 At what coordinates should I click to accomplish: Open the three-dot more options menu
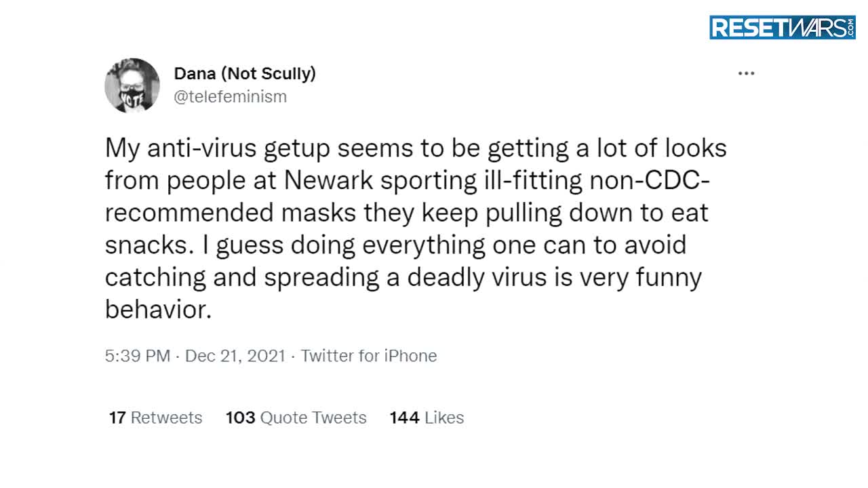click(746, 73)
